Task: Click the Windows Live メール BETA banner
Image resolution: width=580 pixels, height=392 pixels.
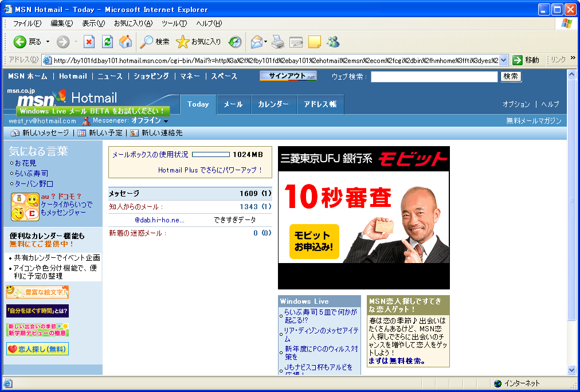Action: click(x=93, y=111)
